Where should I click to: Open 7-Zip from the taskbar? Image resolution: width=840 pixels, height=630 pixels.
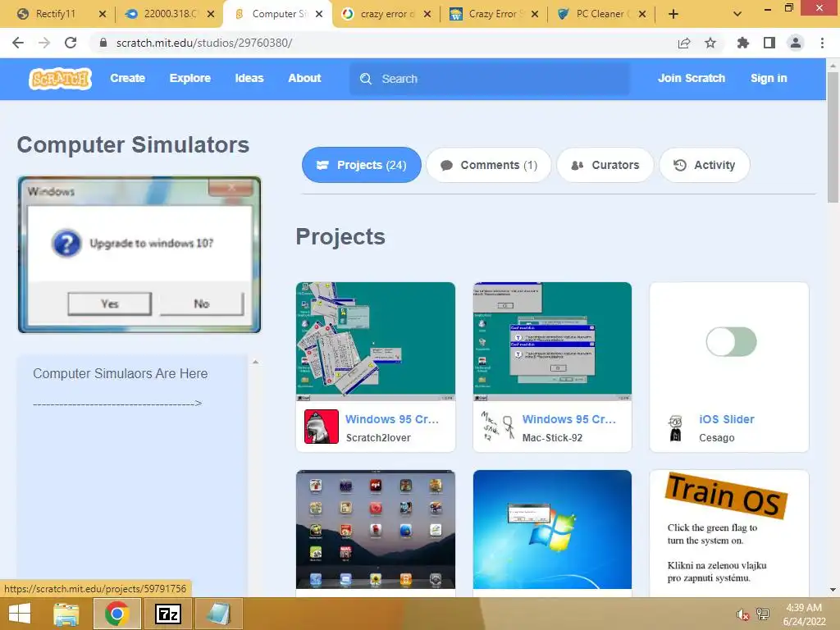(167, 614)
